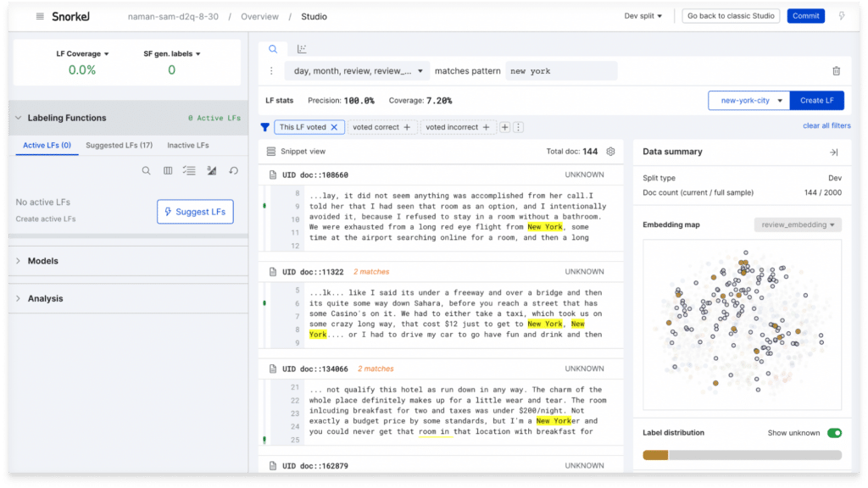Viewport: 868px width, 488px height.
Task: Click the 0 Active LFs label
Action: pos(214,119)
